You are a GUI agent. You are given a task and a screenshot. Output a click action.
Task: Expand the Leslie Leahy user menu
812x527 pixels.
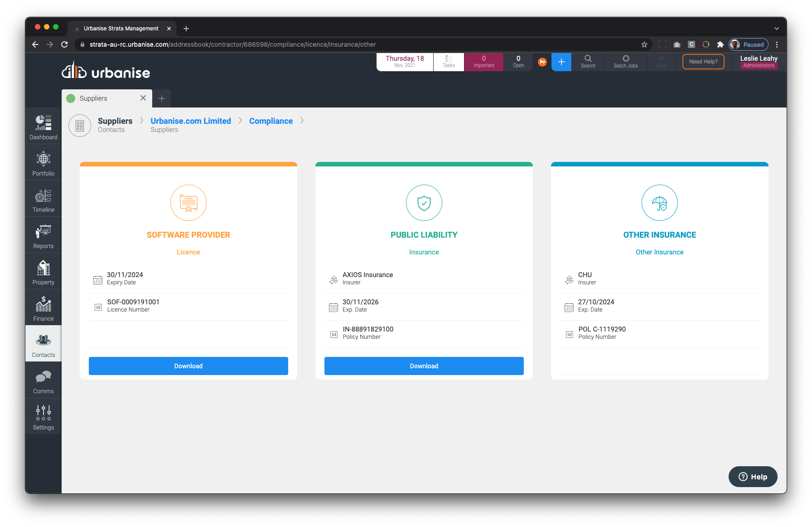pos(758,62)
